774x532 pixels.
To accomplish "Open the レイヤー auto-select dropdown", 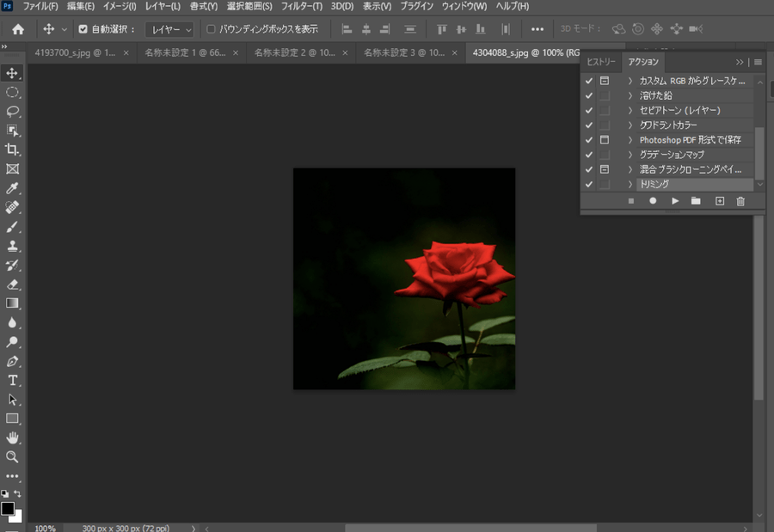I will click(x=169, y=29).
